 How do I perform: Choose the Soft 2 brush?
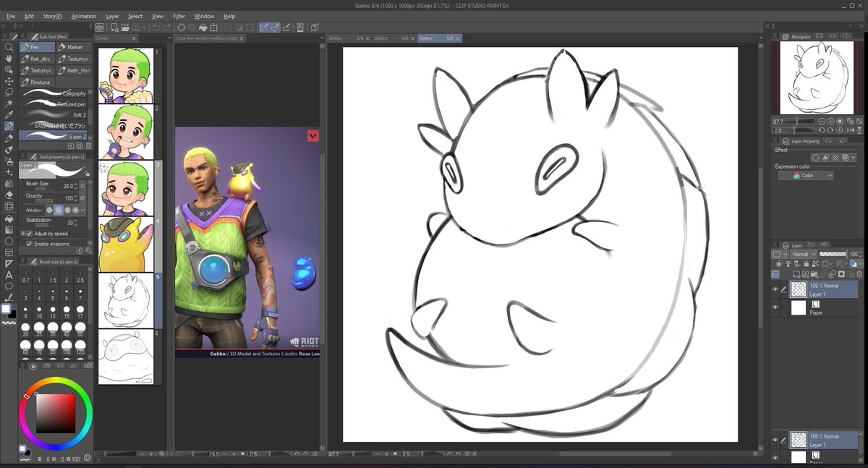click(55, 114)
